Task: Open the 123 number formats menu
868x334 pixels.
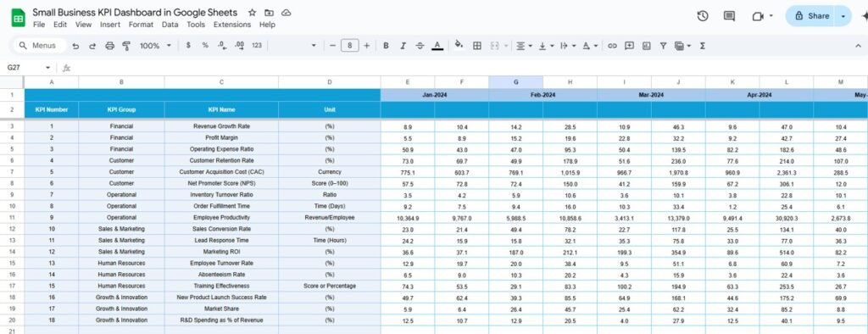Action: 257,46
